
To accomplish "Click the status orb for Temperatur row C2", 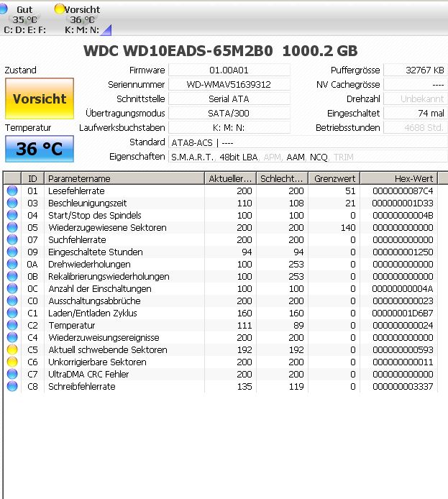I will click(12, 325).
